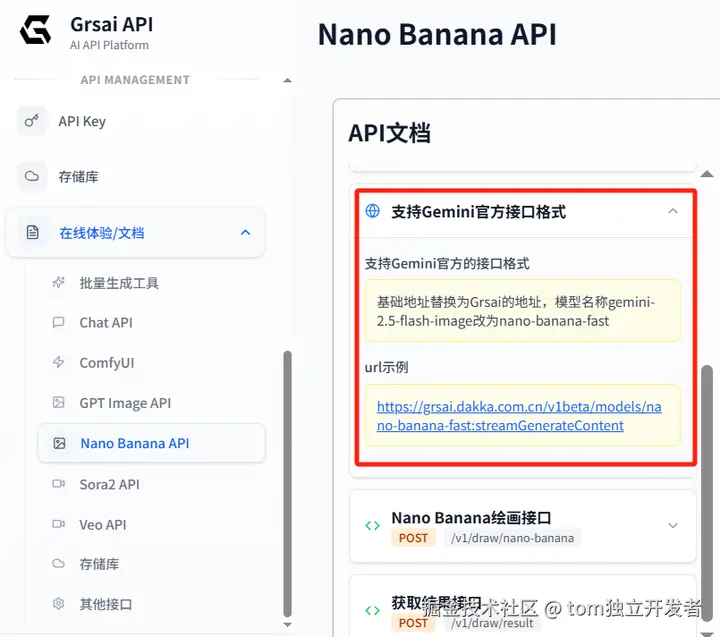Click the /v1/draw/result path label
The height and width of the screenshot is (637, 720).
pos(492,623)
